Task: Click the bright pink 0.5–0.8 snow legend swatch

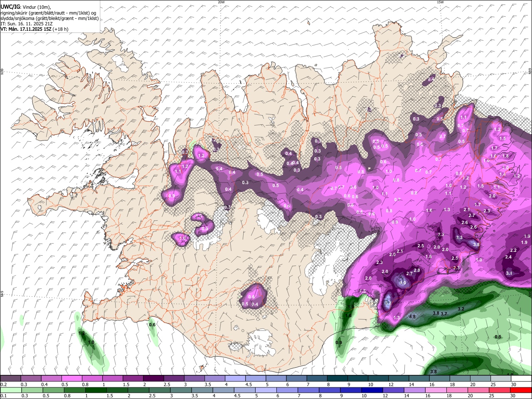Action: point(71,379)
